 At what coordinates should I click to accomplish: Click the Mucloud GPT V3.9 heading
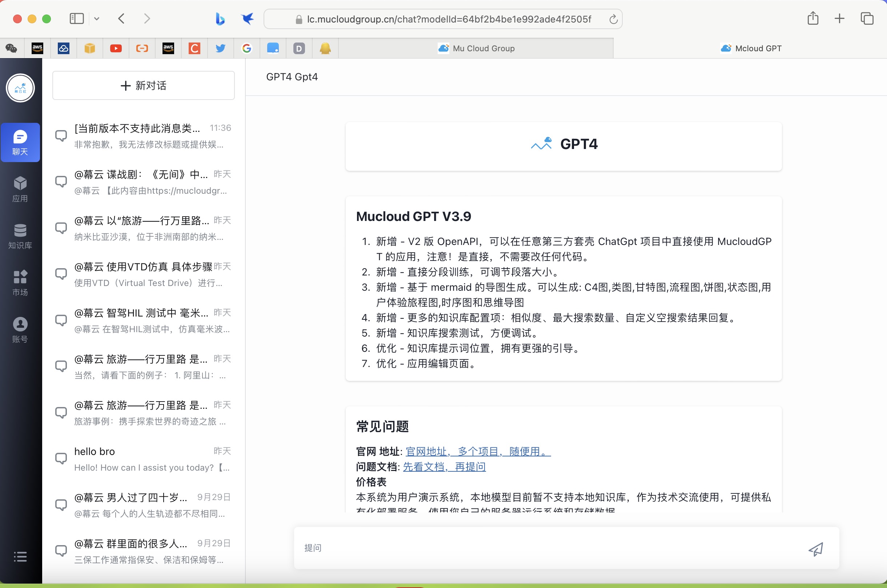[x=413, y=216]
